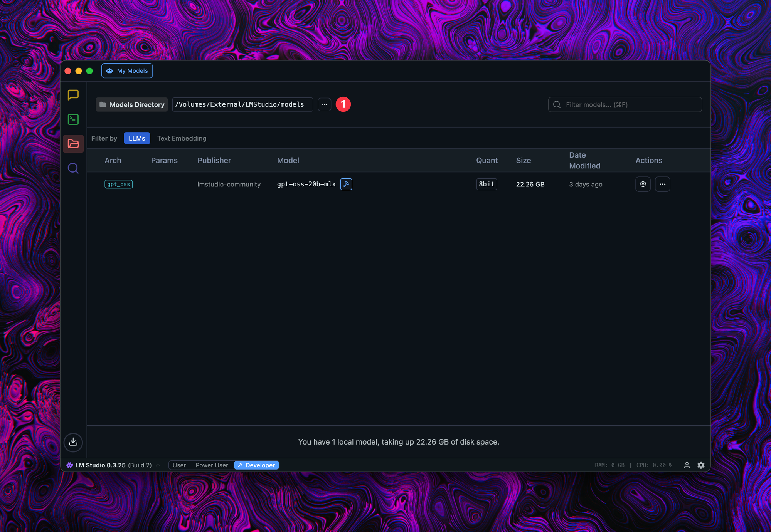Screen dimensions: 771x532
Task: Click the red close window button
Action: click(x=68, y=71)
